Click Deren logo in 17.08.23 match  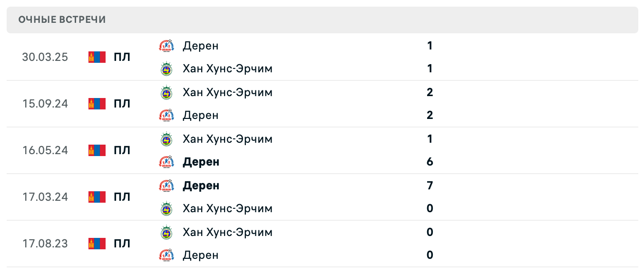(166, 255)
